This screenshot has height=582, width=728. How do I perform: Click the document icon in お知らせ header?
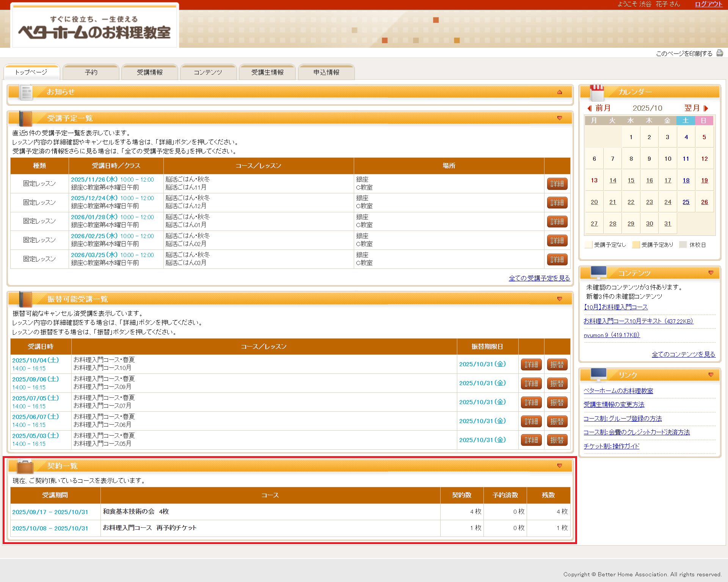pos(26,93)
